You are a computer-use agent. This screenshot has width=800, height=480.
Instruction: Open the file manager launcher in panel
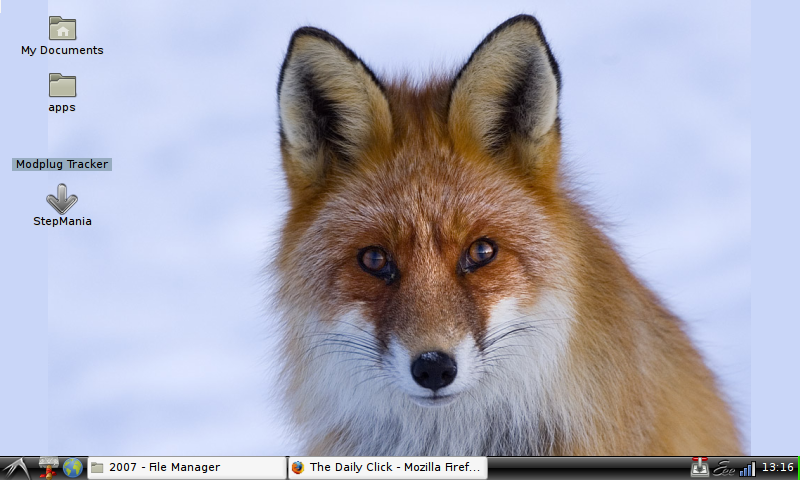(48, 468)
